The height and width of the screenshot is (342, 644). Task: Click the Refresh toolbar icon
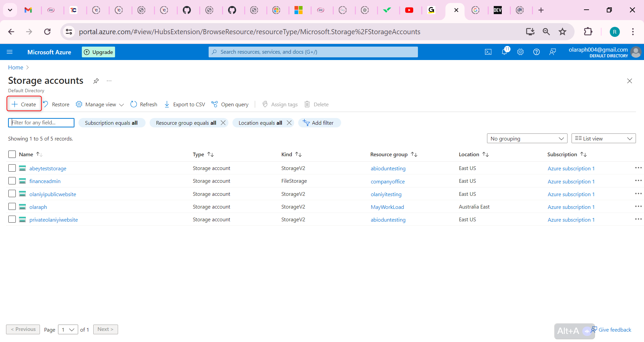click(x=133, y=104)
